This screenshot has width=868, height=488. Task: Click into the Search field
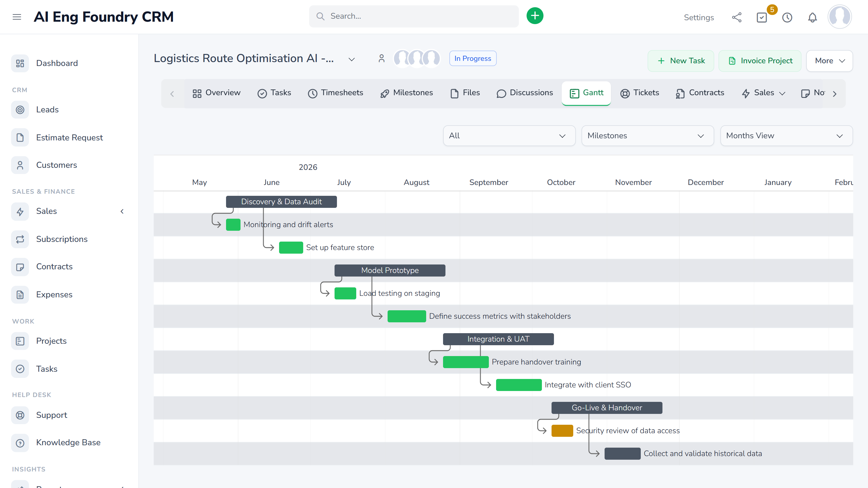pos(414,16)
